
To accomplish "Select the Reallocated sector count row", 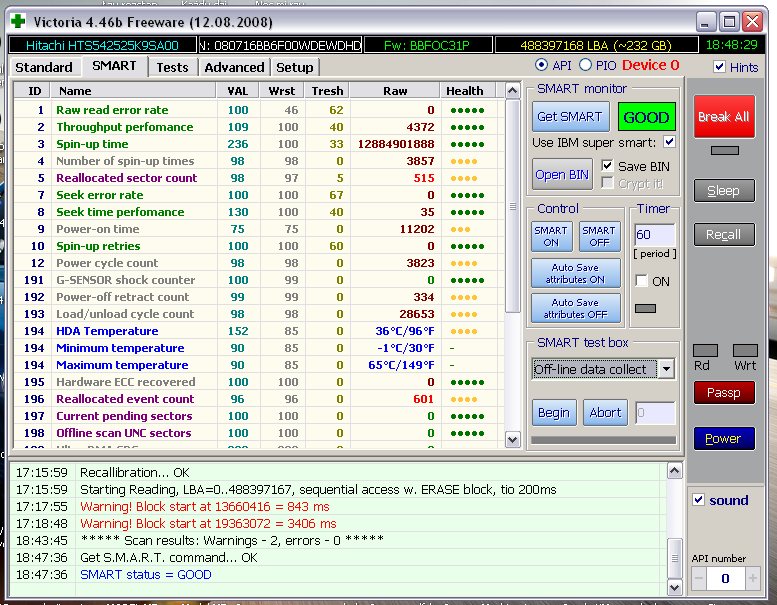I will point(258,178).
